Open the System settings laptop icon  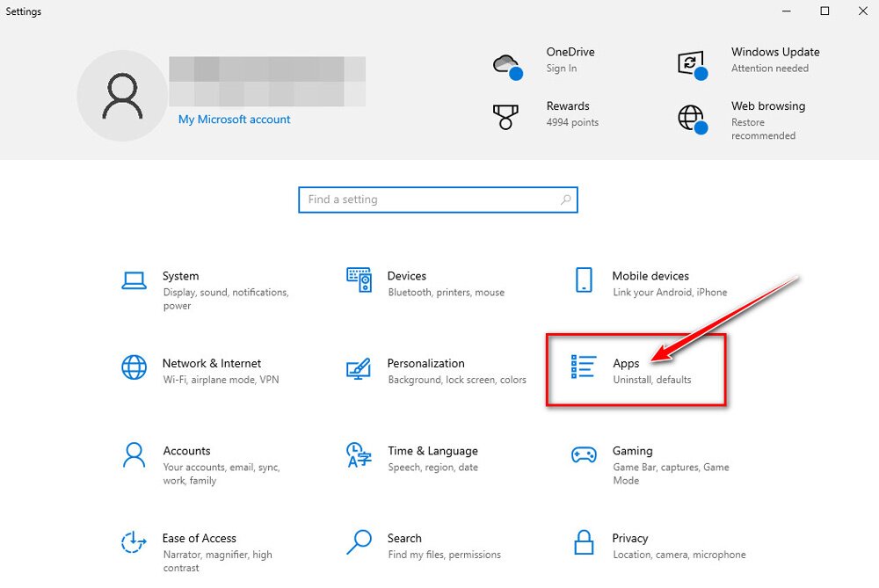click(134, 280)
